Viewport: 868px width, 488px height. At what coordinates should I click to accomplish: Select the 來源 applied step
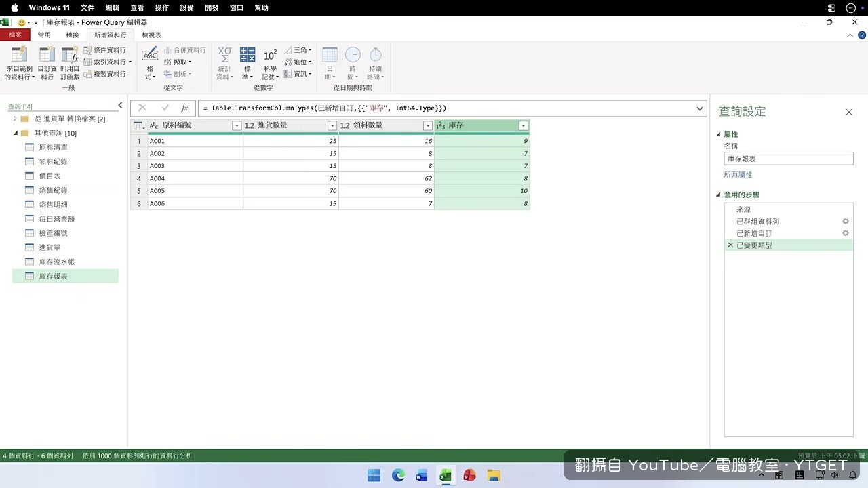pos(789,209)
